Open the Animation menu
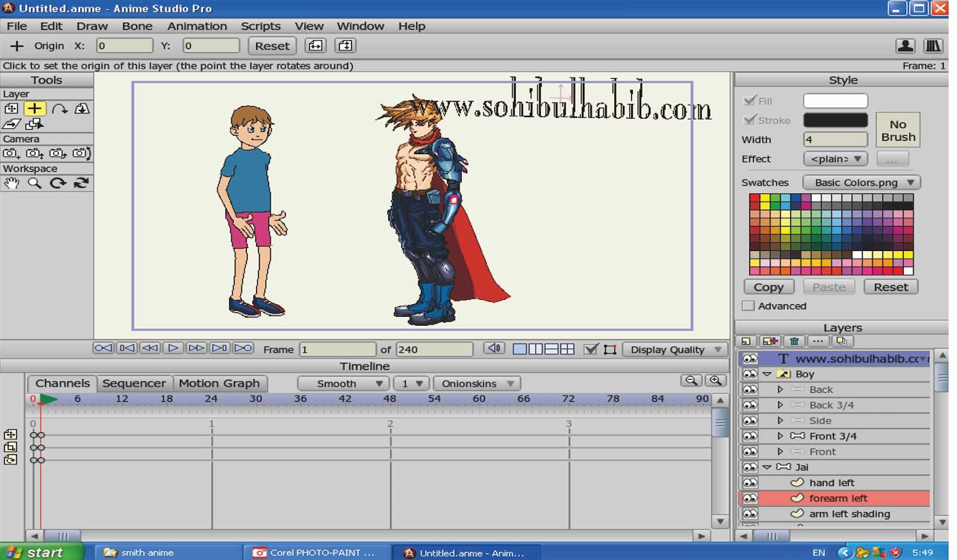This screenshot has height=560, width=957. tap(197, 26)
